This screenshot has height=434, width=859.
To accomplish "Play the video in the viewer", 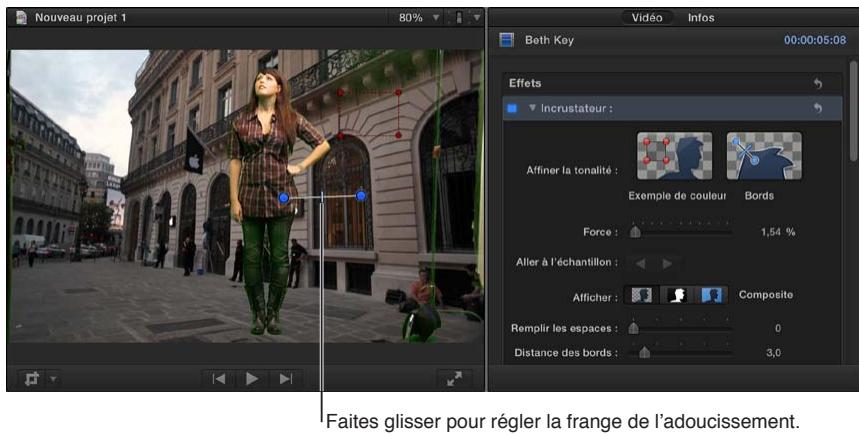I will (x=252, y=379).
